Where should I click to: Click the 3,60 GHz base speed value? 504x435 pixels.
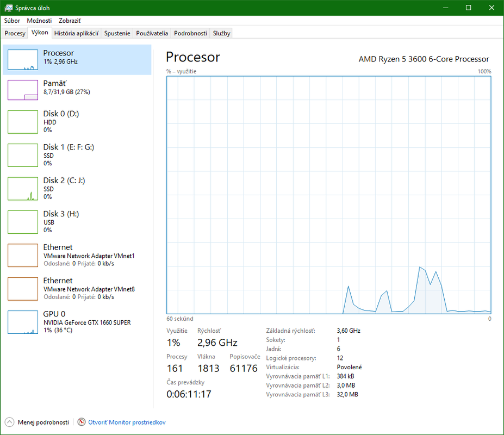[349, 331]
